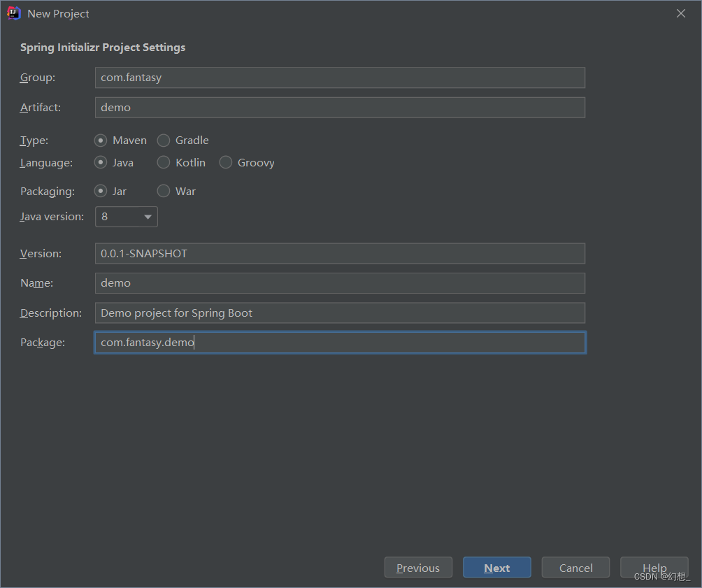Click the Group text field
Viewport: 702px width, 588px height.
(x=340, y=78)
